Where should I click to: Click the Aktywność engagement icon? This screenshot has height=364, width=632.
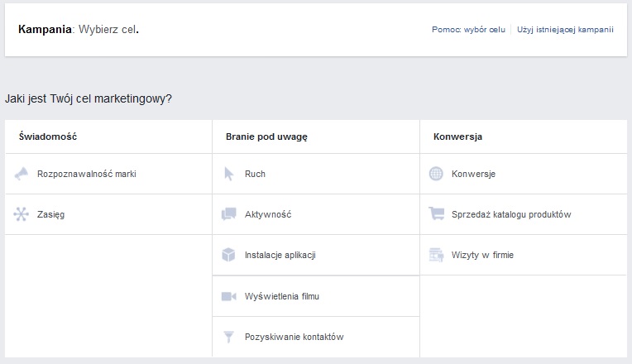pyautogui.click(x=229, y=214)
